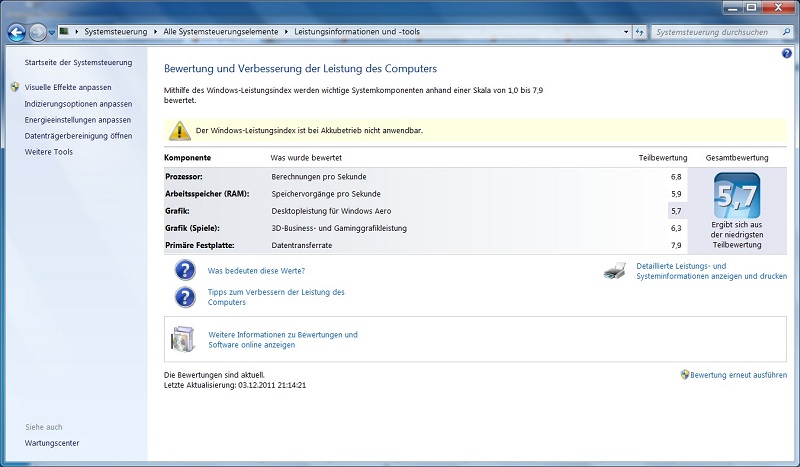The image size is (800, 467).
Task: Open Weitere Tools link
Action: coord(48,152)
